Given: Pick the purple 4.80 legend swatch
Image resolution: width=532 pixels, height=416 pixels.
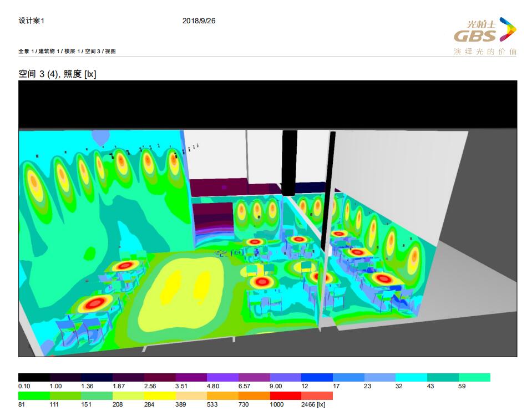Looking at the screenshot, I should [x=222, y=377].
